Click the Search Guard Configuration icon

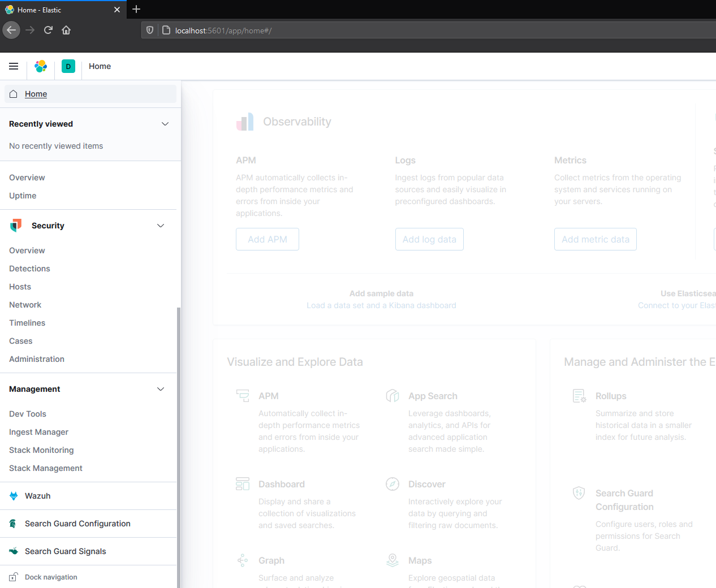pyautogui.click(x=14, y=524)
